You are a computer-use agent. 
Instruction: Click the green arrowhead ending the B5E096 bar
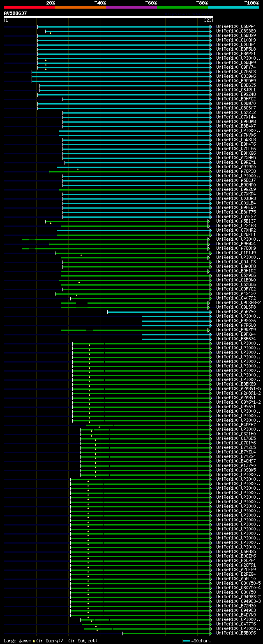[211, 633]
